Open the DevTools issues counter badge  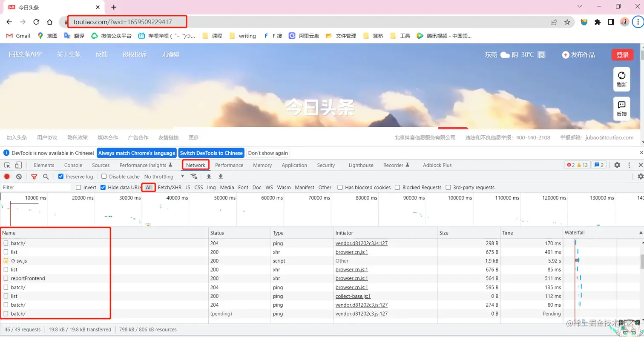pyautogui.click(x=599, y=165)
